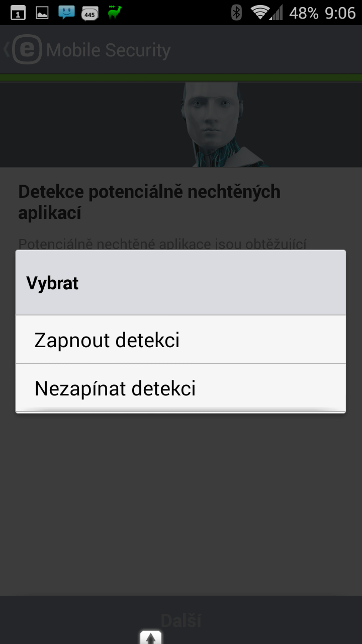Tap the up-arrow icon at screen bottom
362x644 pixels.
pyautogui.click(x=151, y=637)
